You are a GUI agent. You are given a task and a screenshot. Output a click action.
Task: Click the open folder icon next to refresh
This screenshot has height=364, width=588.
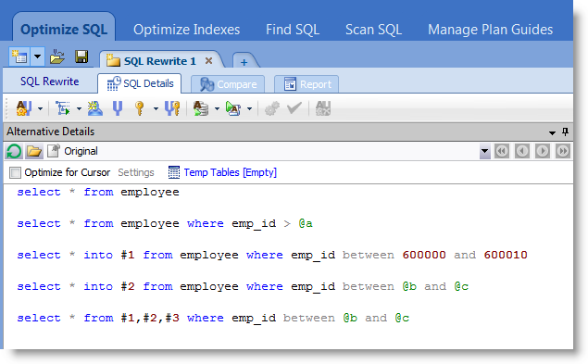tap(34, 152)
